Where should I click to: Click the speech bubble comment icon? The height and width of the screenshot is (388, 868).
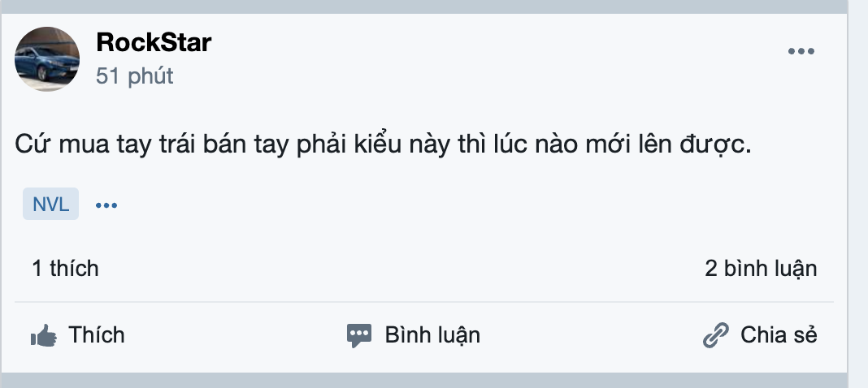[x=359, y=335]
